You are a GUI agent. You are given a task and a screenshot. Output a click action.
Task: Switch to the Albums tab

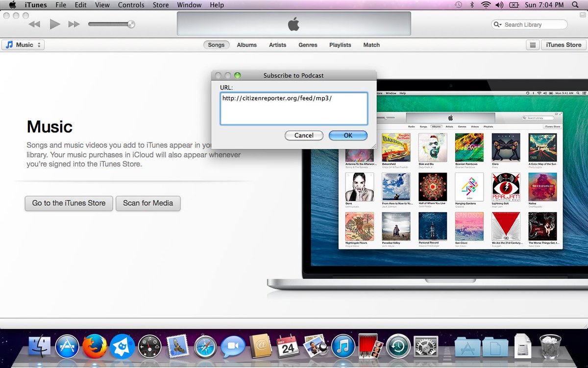(x=246, y=45)
